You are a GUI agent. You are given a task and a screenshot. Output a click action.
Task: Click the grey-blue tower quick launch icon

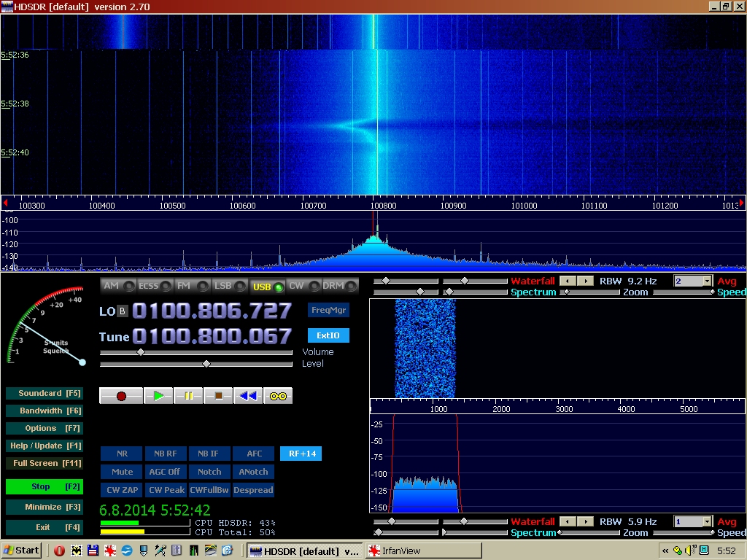coord(177,551)
